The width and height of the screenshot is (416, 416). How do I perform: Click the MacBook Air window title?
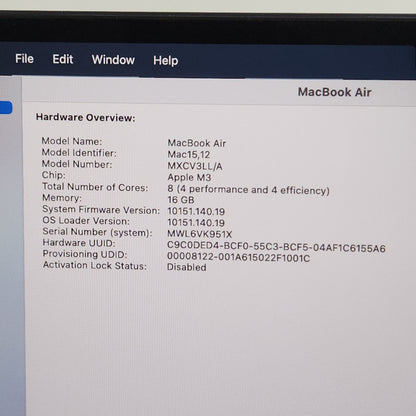point(334,92)
